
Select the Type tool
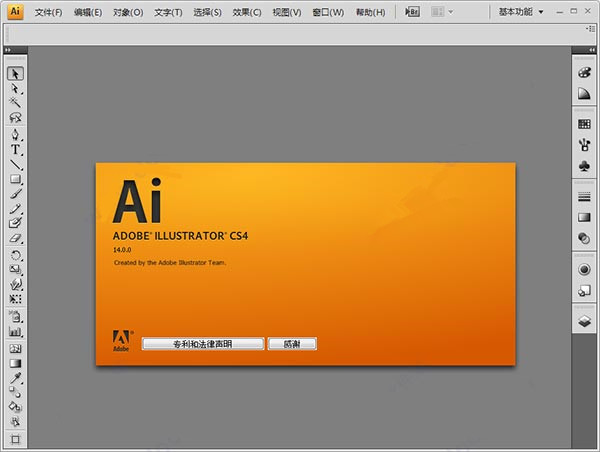click(15, 149)
